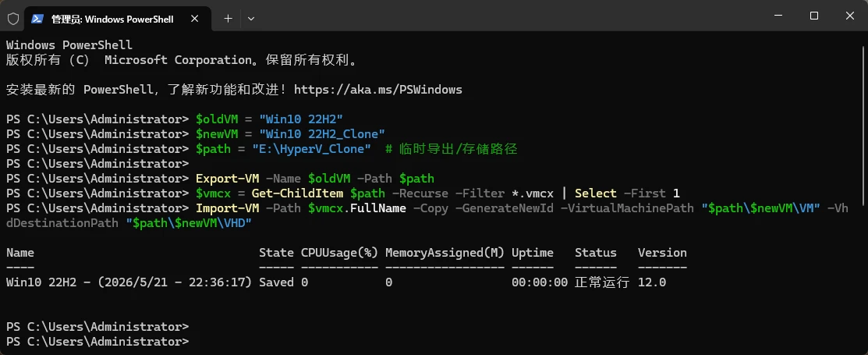
Task: Minimize the terminal window
Action: coord(778,16)
